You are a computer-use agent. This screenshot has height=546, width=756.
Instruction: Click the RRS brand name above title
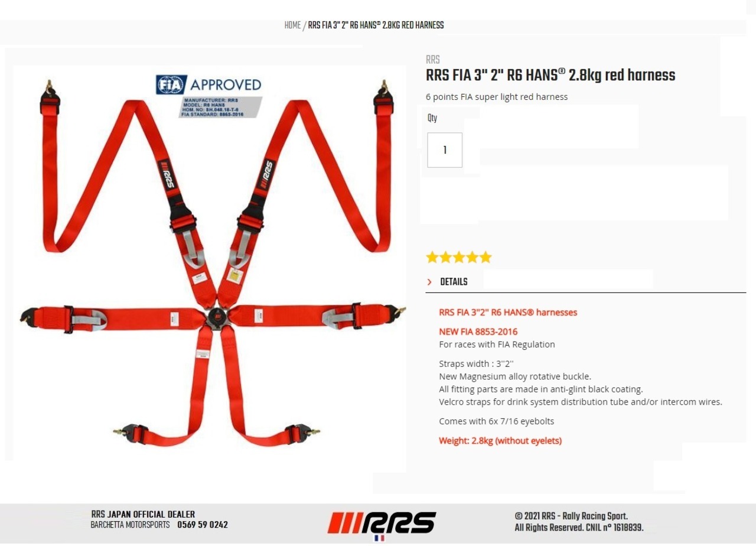pyautogui.click(x=432, y=60)
